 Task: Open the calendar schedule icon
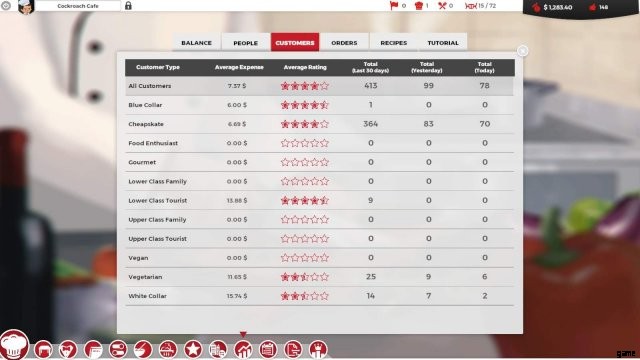point(268,350)
